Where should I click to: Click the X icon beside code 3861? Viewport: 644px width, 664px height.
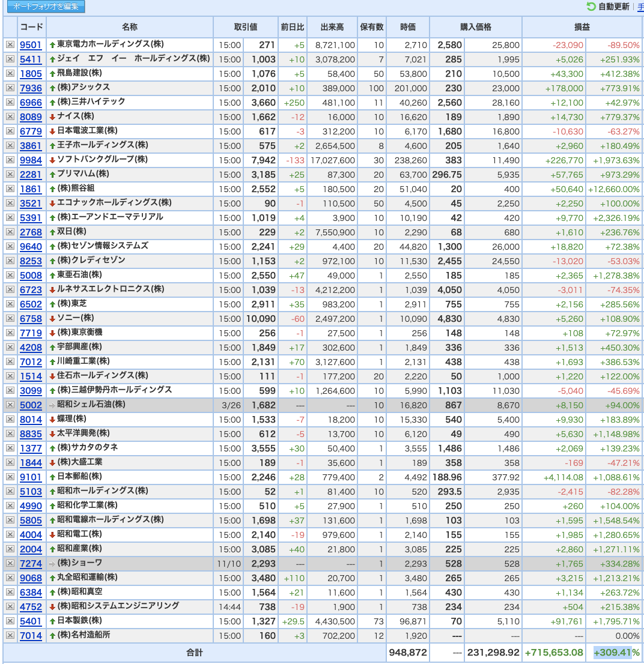tap(10, 146)
